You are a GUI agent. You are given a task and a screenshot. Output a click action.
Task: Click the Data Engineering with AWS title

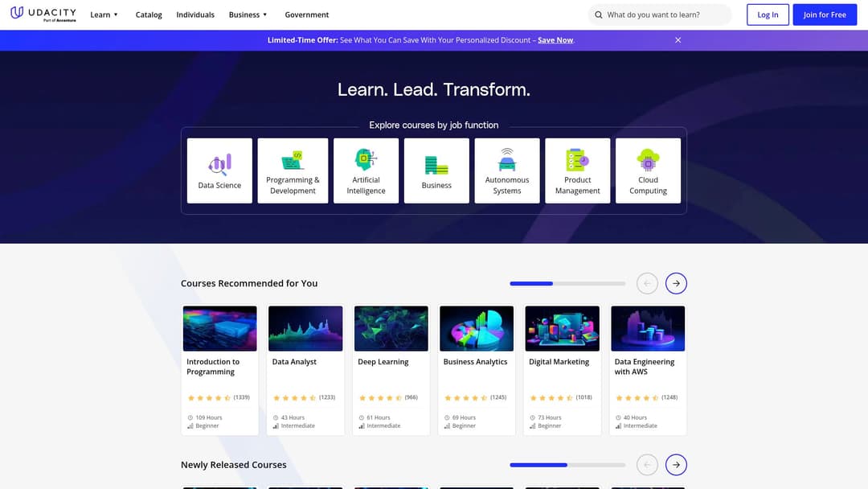(645, 367)
